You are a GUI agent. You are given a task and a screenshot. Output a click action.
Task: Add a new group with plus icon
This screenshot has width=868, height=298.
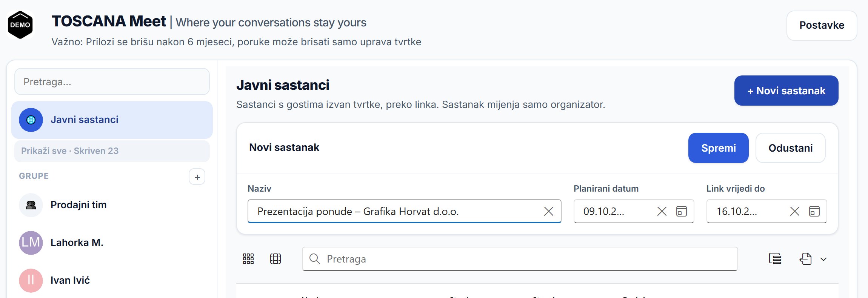click(197, 177)
